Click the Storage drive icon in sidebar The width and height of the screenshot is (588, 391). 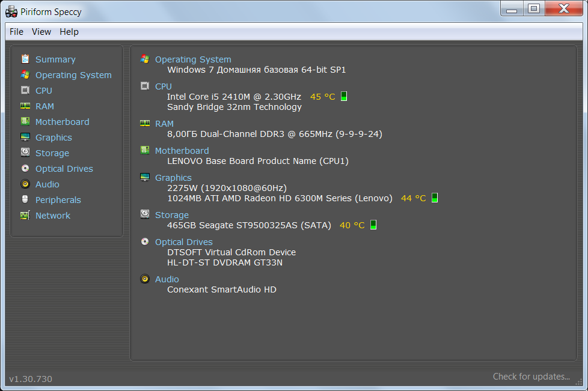tap(25, 153)
